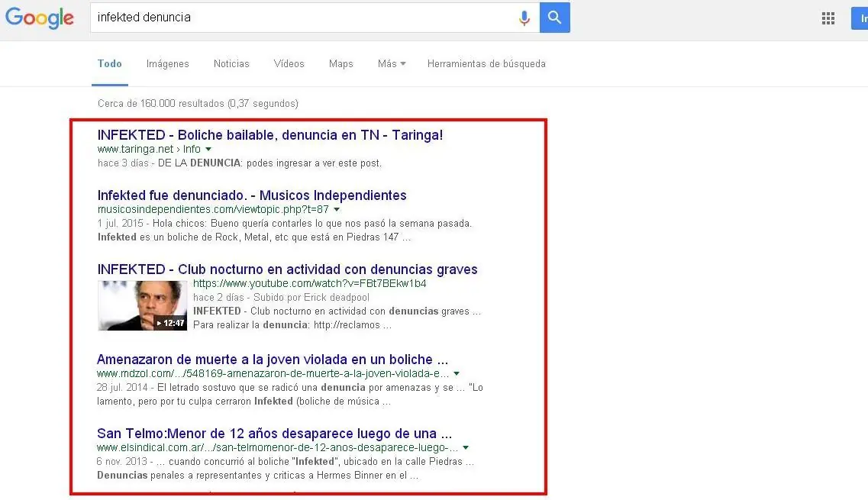Activate voice search microphone icon
868x500 pixels.
(x=524, y=18)
